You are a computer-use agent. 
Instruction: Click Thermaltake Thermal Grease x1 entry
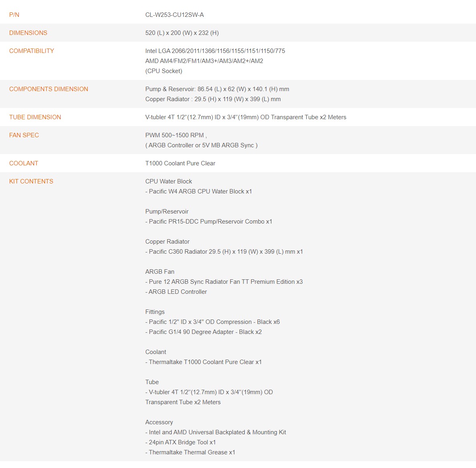pos(190,452)
